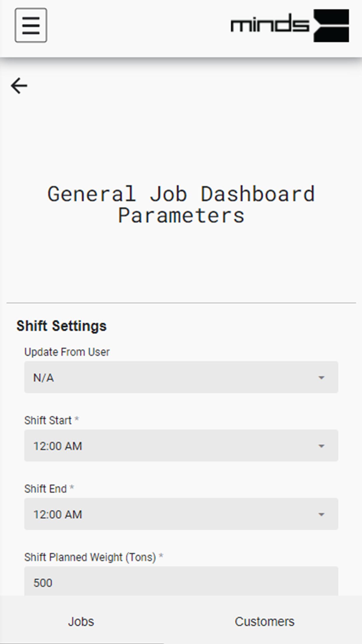Click the Minds logo
This screenshot has height=644, width=362.
[290, 26]
